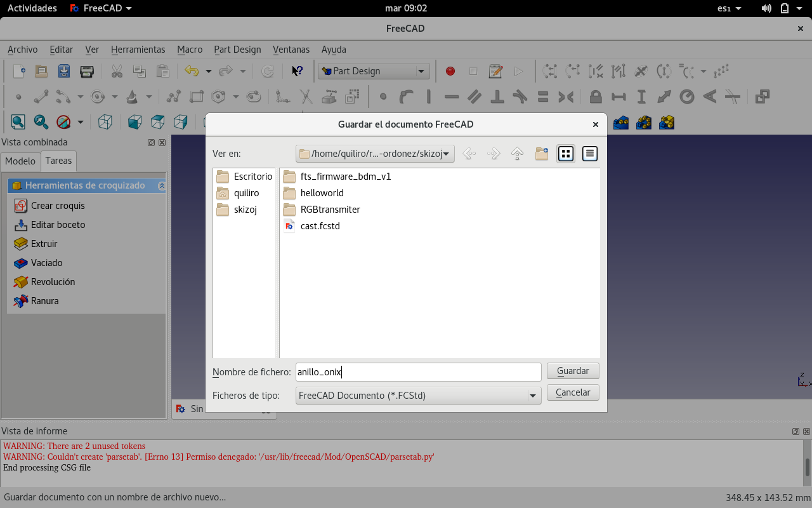Viewport: 812px width, 508px height.
Task: Open 'Ficheros de tipo' file type dropdown
Action: [x=419, y=396]
